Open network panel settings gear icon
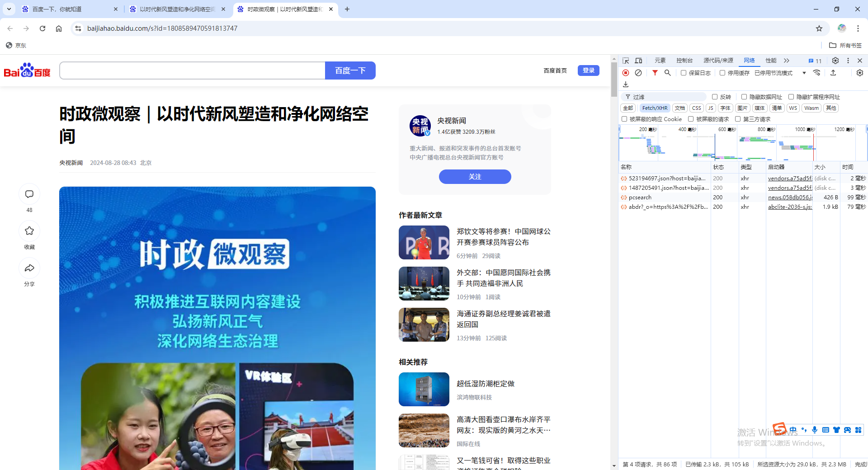868x470 pixels. (860, 73)
